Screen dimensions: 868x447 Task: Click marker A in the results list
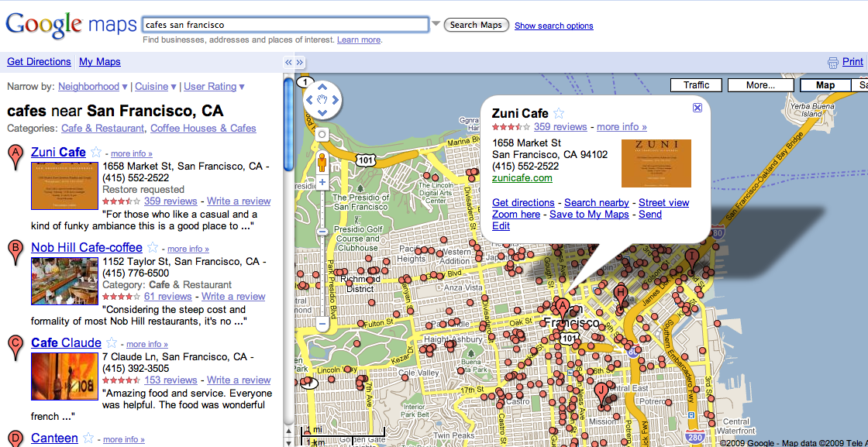[x=16, y=157]
